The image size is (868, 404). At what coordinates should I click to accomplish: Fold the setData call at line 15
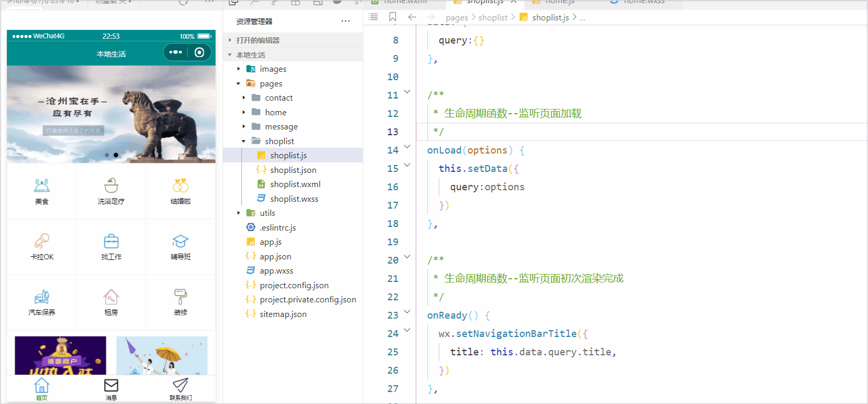407,165
